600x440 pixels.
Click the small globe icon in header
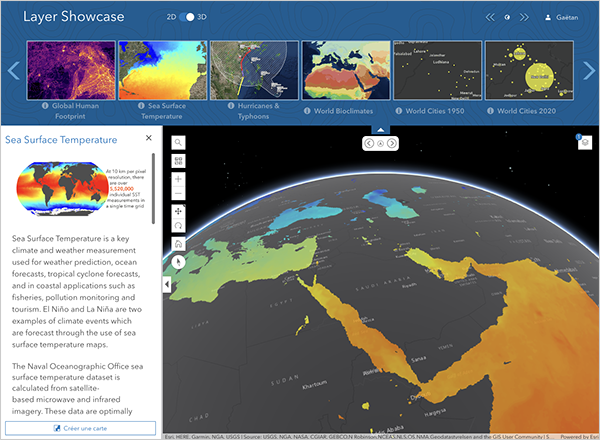(507, 17)
